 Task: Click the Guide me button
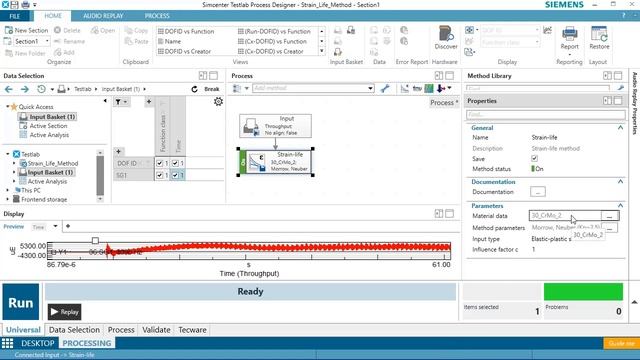click(x=621, y=343)
